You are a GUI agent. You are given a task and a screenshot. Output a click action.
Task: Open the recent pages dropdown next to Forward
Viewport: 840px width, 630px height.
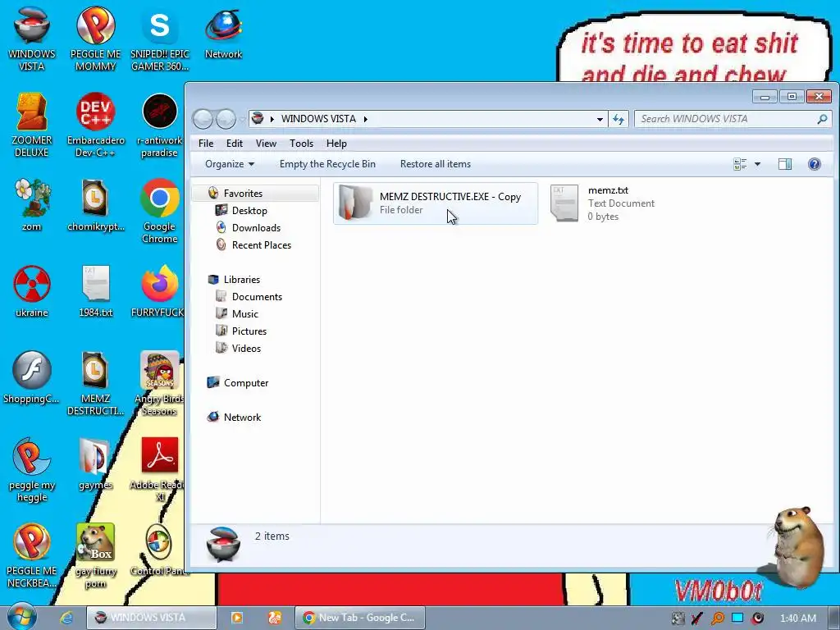(242, 119)
